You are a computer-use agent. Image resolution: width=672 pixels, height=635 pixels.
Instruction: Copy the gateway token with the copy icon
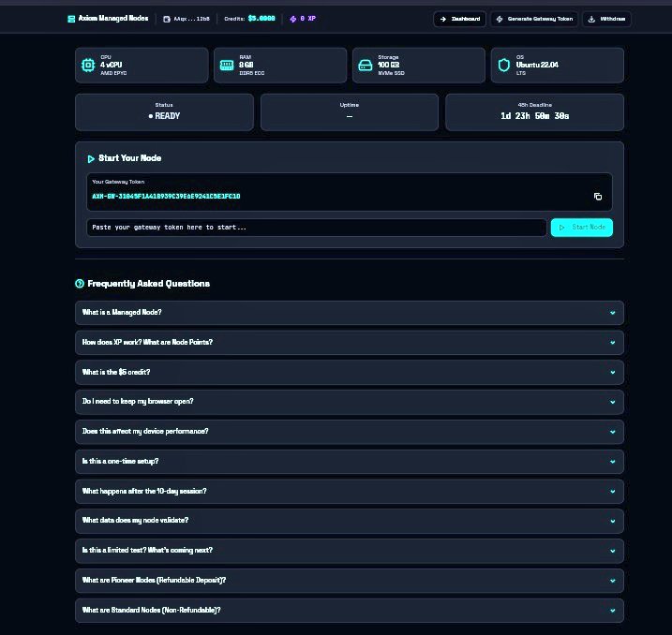click(x=598, y=197)
